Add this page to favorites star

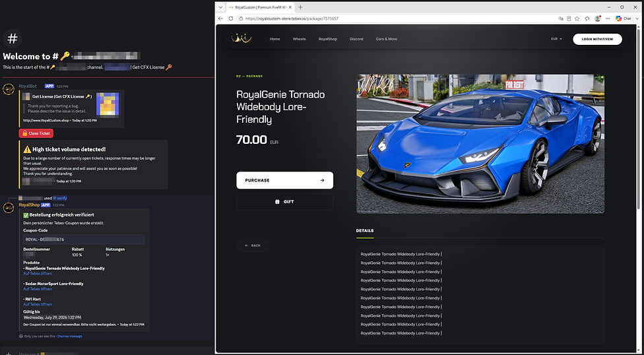[x=577, y=18]
